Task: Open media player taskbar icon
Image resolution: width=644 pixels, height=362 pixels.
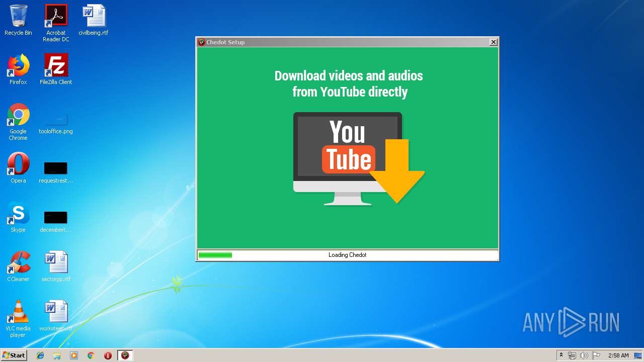Action: 74,355
